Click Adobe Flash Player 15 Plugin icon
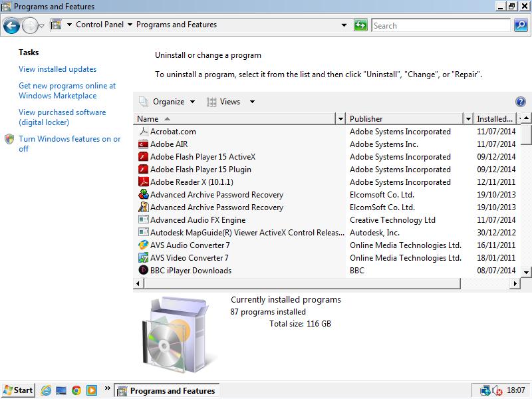 tap(144, 170)
